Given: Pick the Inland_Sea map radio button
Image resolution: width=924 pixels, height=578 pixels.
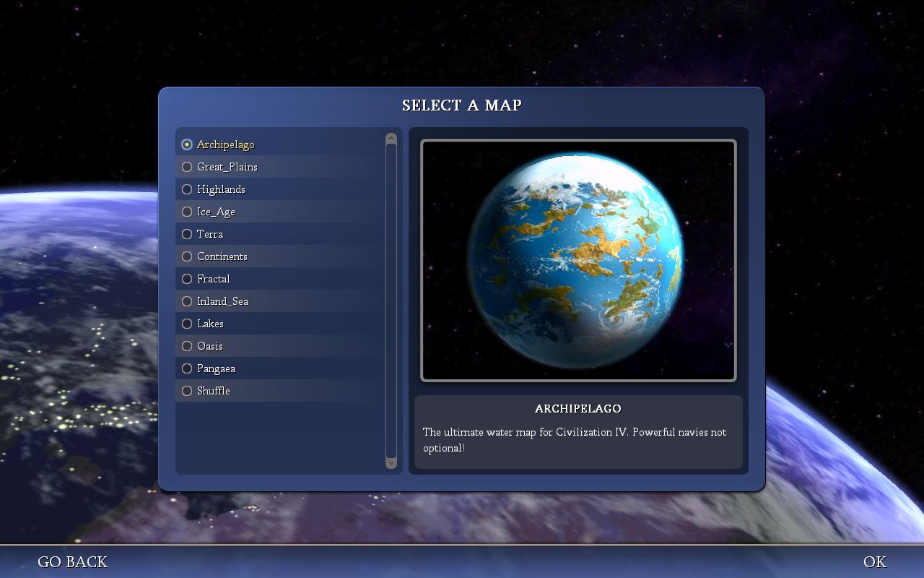Looking at the screenshot, I should [x=187, y=301].
